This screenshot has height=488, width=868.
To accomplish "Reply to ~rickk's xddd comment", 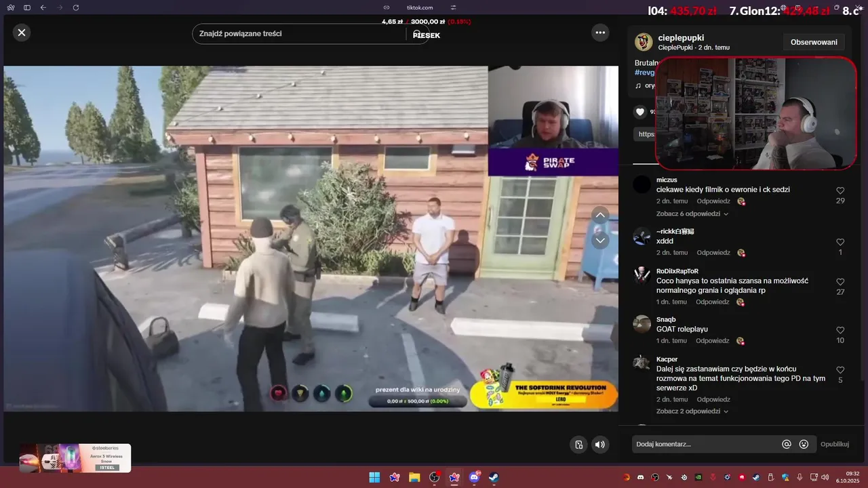I will [713, 253].
